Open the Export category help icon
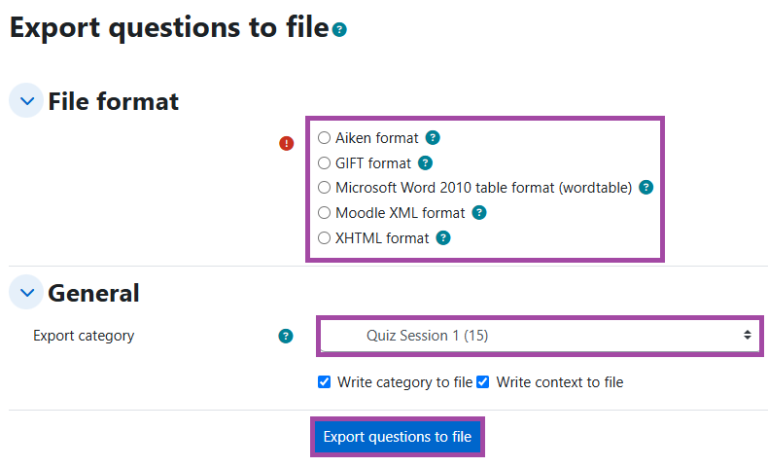Image resolution: width=768 pixels, height=467 pixels. (286, 336)
